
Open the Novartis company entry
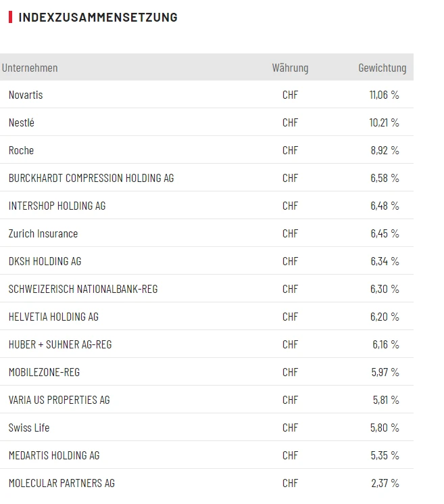pos(26,95)
